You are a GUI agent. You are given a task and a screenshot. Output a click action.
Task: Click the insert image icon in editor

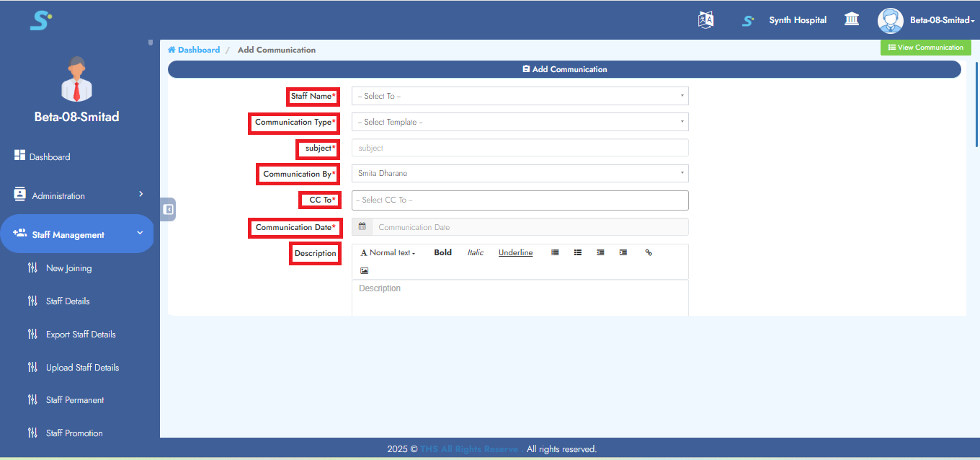point(364,271)
